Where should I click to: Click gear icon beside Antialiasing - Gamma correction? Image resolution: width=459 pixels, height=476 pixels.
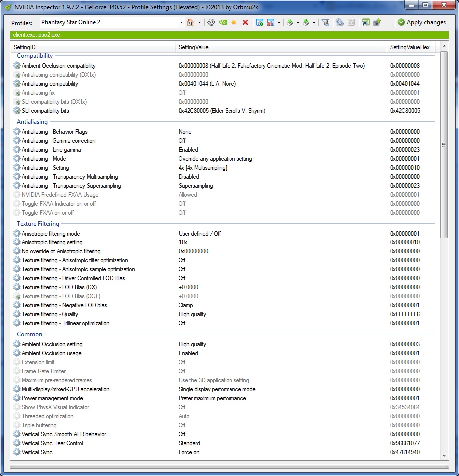[x=17, y=141]
